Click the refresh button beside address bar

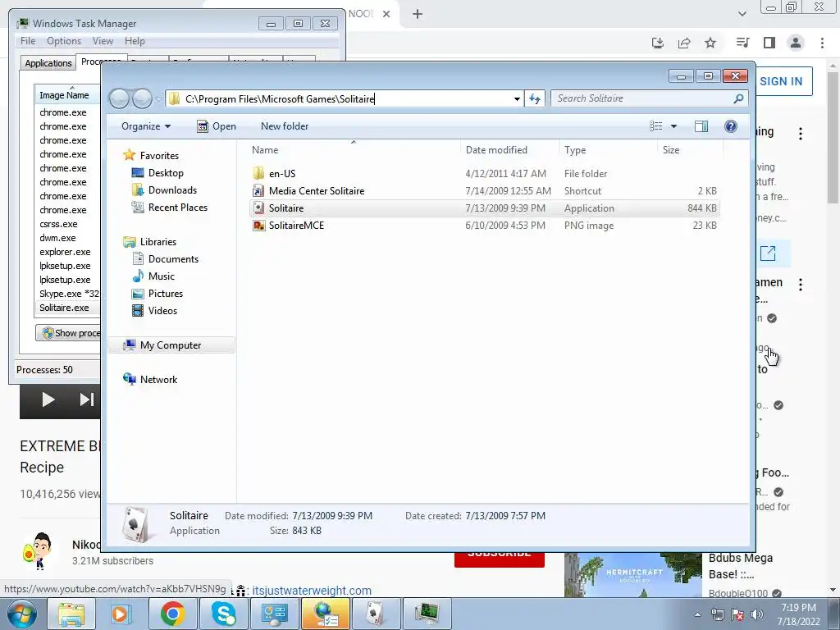click(535, 98)
